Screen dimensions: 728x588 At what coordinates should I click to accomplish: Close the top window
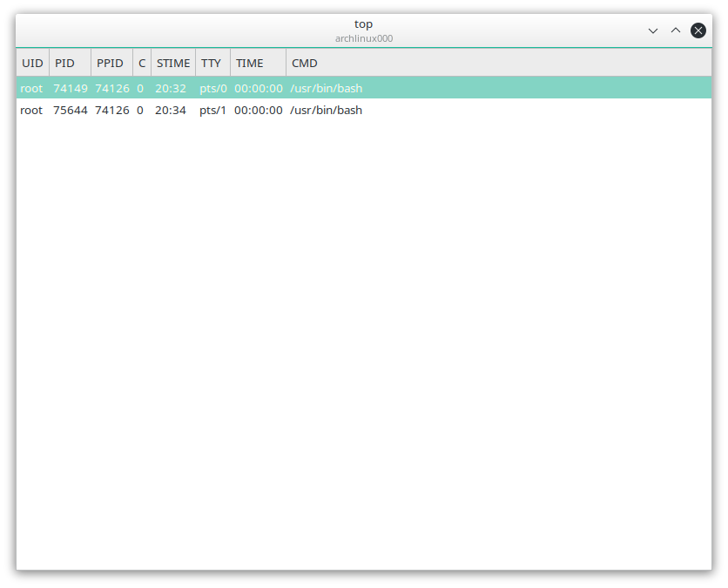tap(698, 30)
